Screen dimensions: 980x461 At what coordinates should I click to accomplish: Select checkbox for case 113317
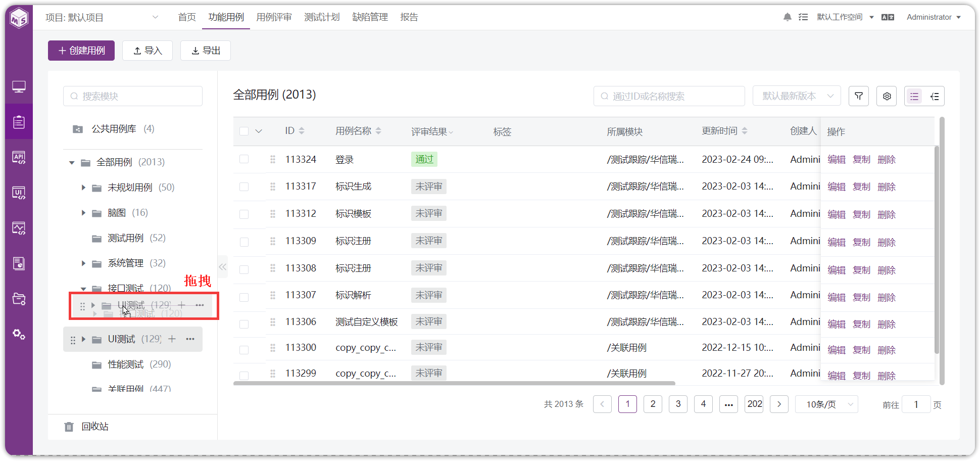(244, 187)
